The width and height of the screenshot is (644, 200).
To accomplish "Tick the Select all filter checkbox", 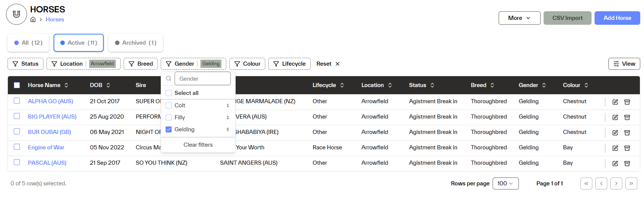I will coord(169,93).
